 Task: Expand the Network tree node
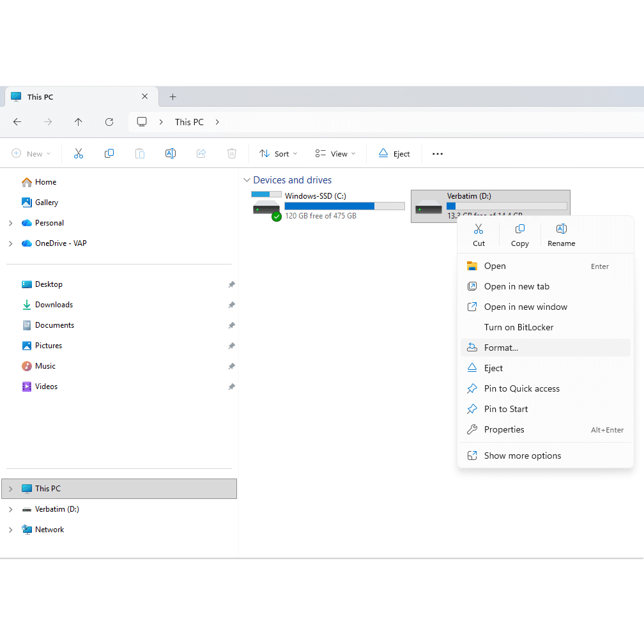11,530
